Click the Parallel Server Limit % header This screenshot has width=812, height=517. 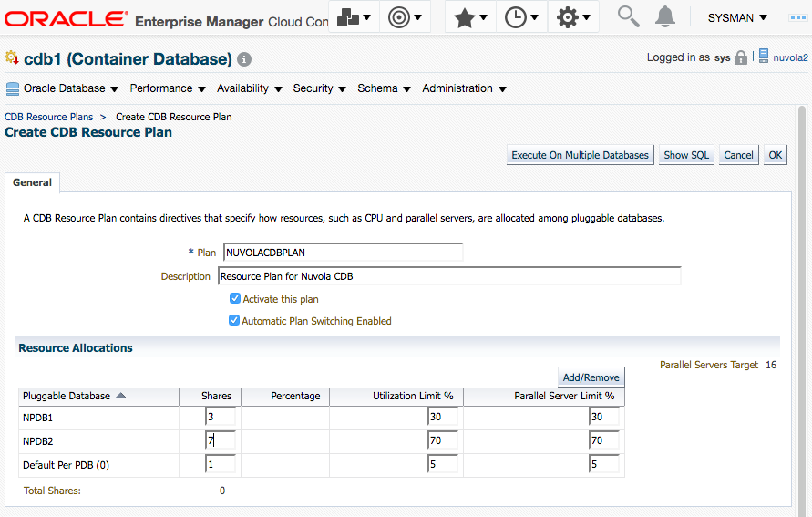point(564,396)
